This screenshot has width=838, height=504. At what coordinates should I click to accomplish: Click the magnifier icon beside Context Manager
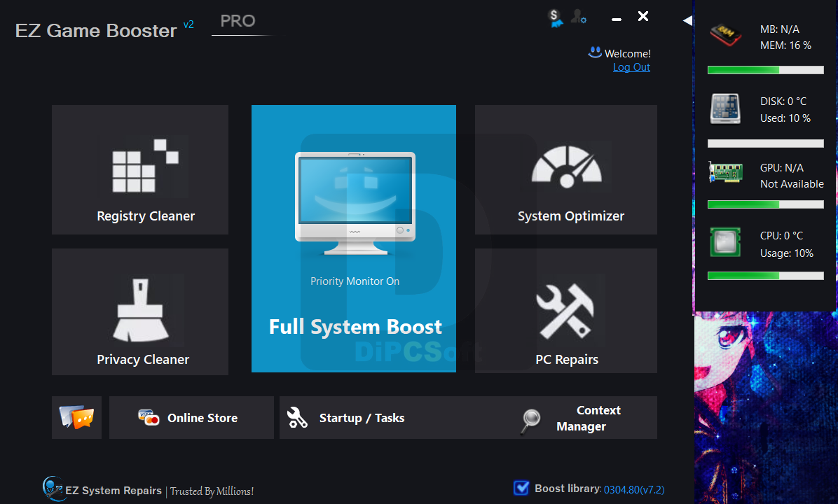530,421
